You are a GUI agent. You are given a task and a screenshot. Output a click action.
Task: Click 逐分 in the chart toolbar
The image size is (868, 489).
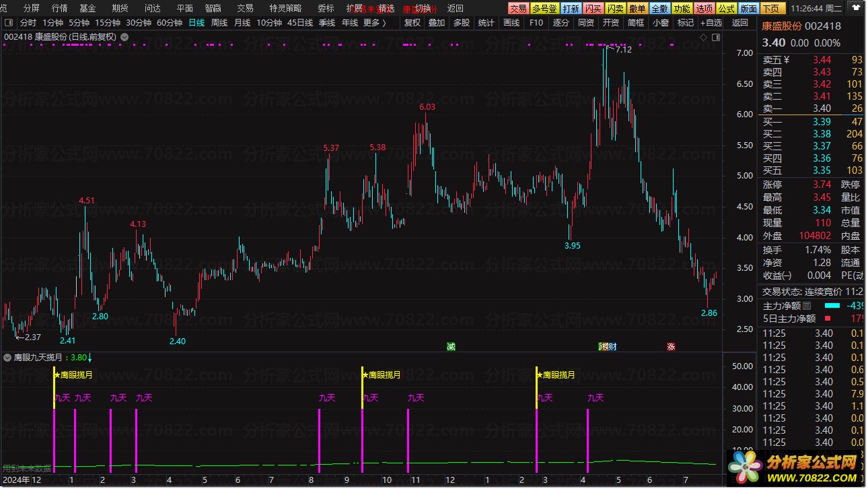tap(561, 22)
